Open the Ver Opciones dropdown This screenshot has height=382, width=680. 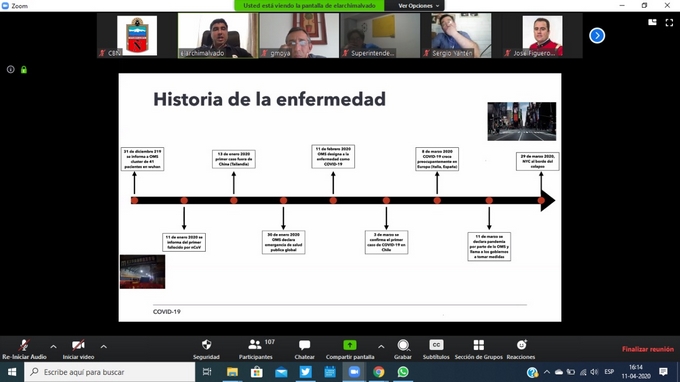point(418,6)
